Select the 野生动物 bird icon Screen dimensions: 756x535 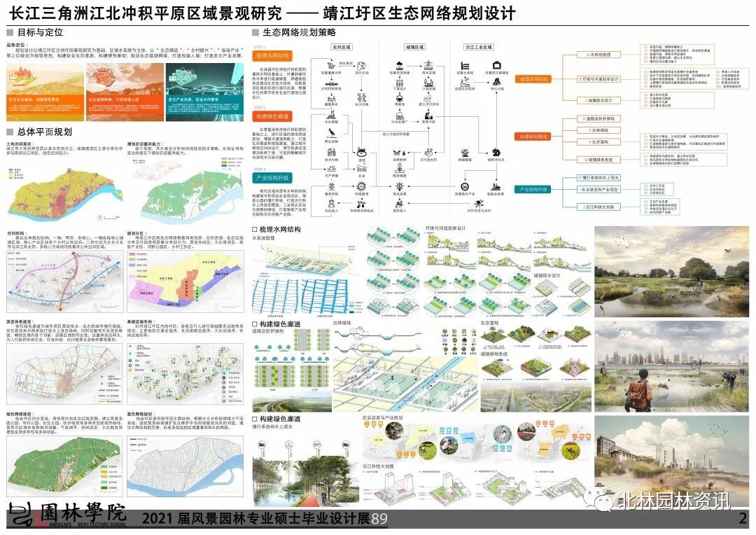click(x=331, y=134)
